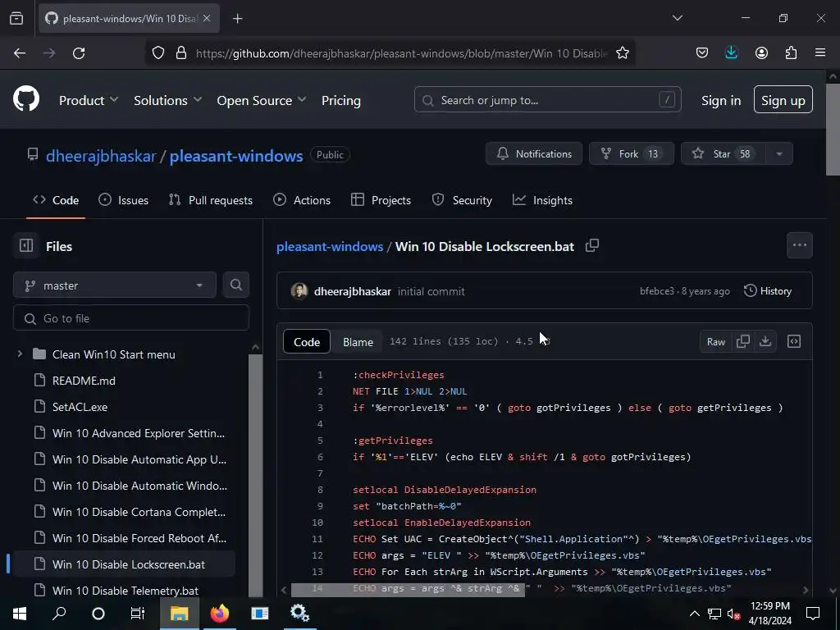This screenshot has height=630, width=840.
Task: Open the Insights tab
Action: click(543, 200)
